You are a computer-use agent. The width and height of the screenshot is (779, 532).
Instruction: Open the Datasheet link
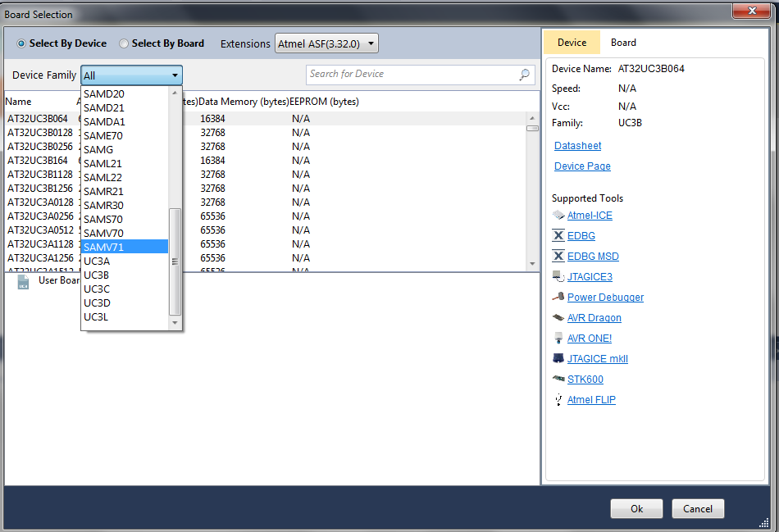[577, 146]
